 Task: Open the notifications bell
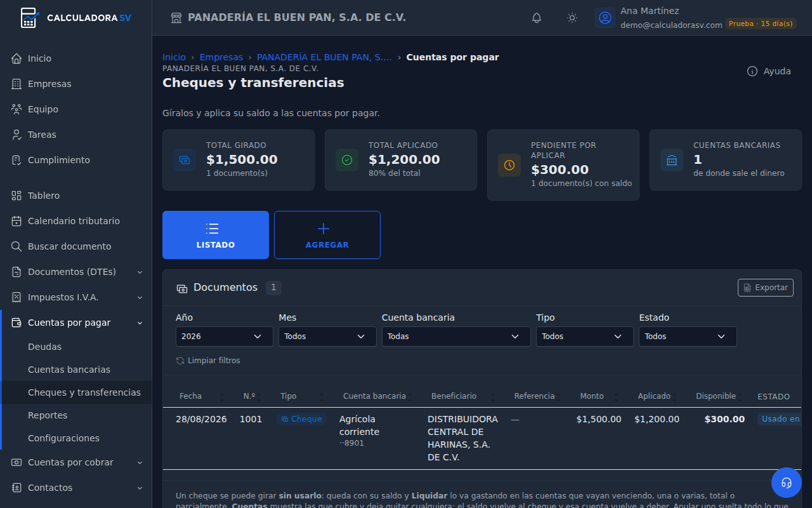(x=537, y=18)
